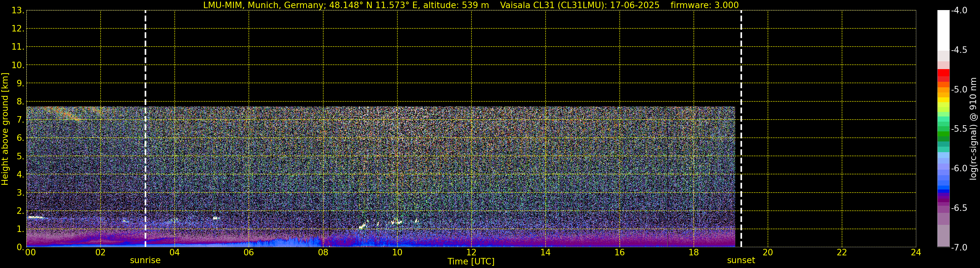Click the '22' time tick label

pyautogui.click(x=842, y=252)
